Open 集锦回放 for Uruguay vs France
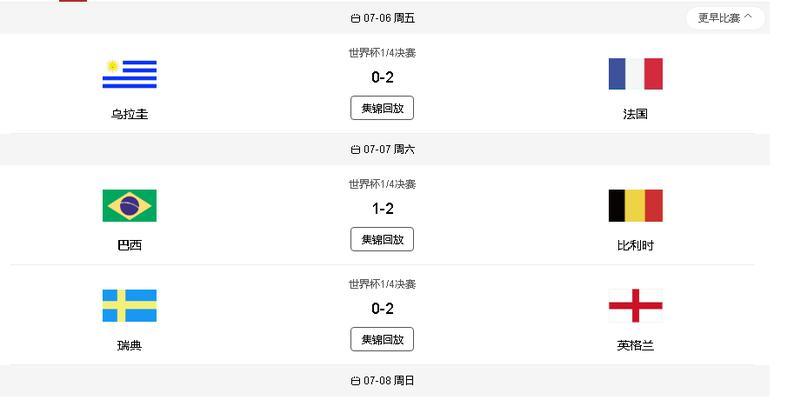This screenshot has height=400, width=794. click(382, 108)
